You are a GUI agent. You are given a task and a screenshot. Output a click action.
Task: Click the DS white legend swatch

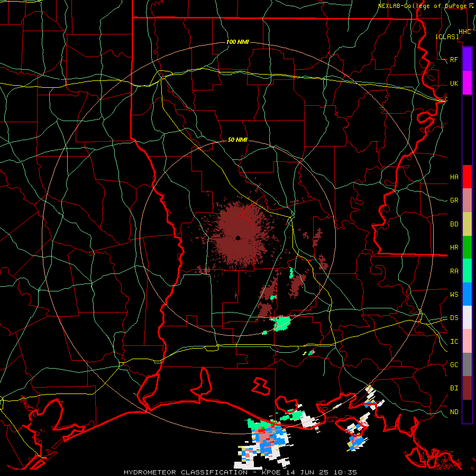[467, 317]
